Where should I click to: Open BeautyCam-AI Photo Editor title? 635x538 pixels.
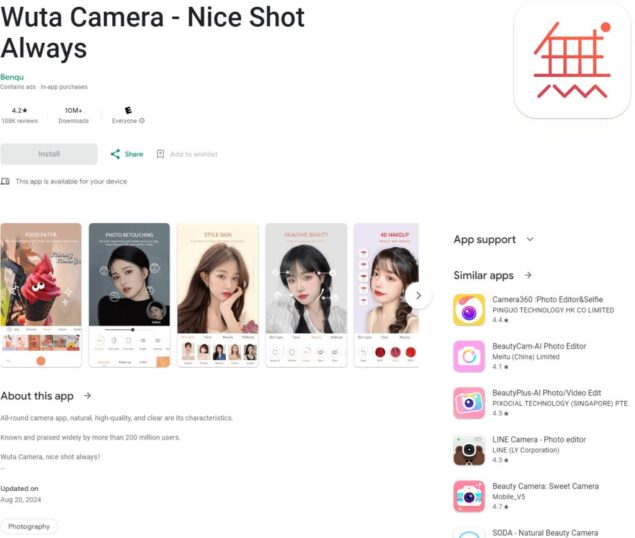[x=539, y=346]
